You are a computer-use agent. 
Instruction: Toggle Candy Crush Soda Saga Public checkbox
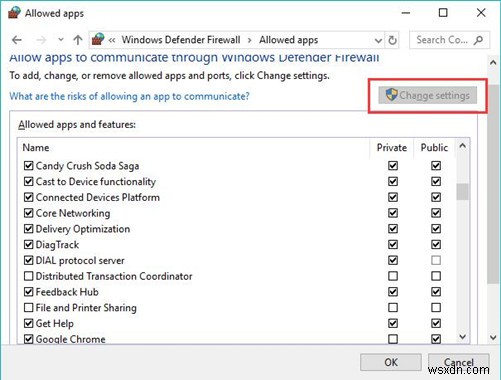click(x=436, y=166)
